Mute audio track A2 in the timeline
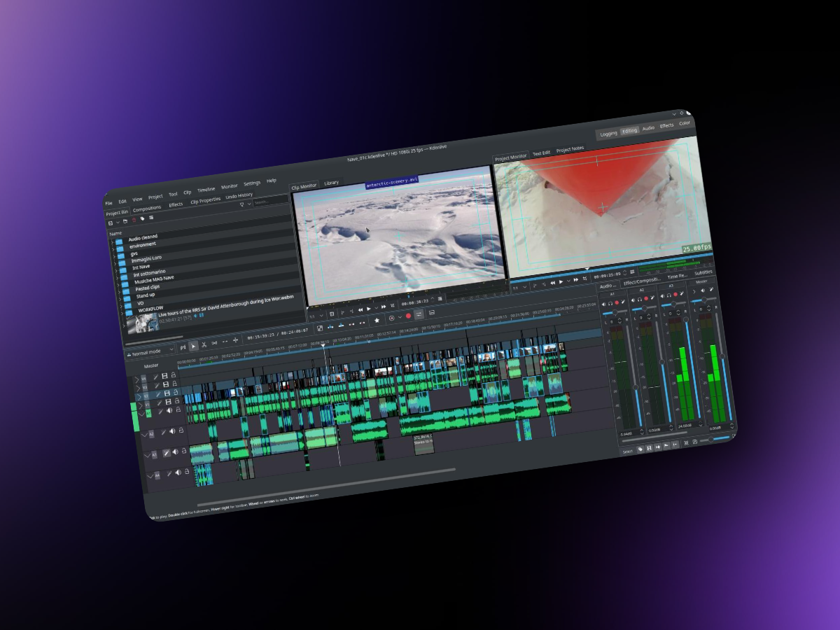This screenshot has width=840, height=630. pos(172,431)
